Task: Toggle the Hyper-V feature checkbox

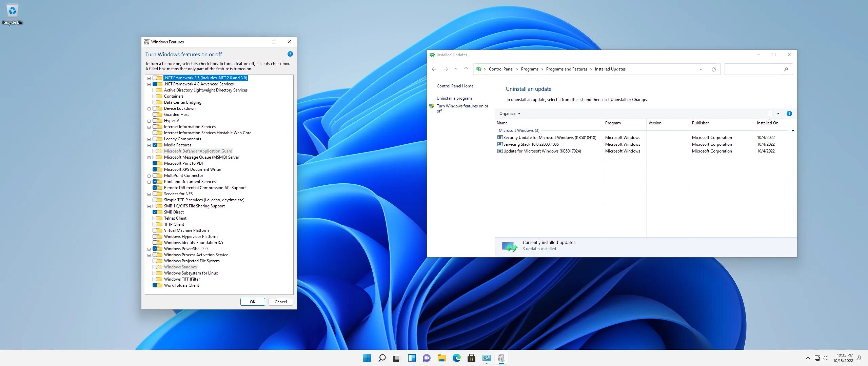Action: click(x=156, y=120)
